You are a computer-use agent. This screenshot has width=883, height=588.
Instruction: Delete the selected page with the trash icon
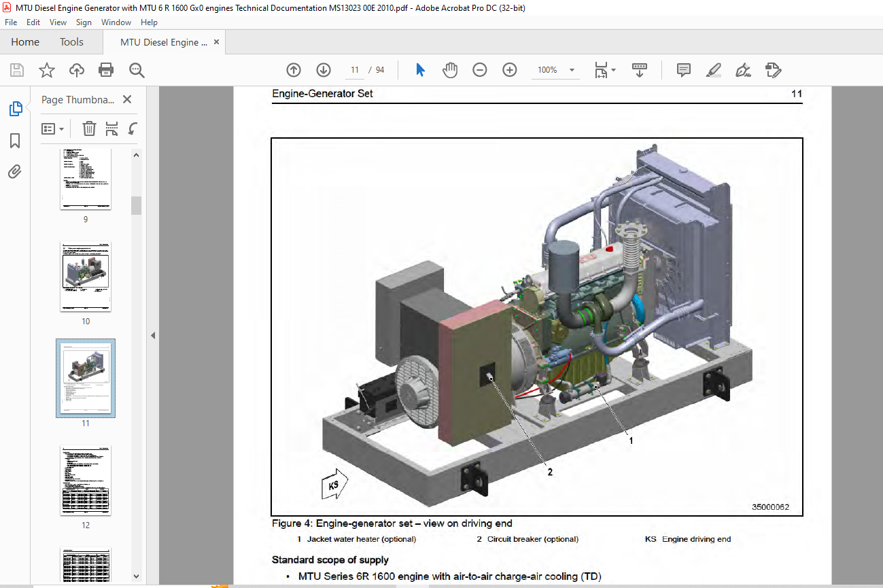tap(89, 128)
